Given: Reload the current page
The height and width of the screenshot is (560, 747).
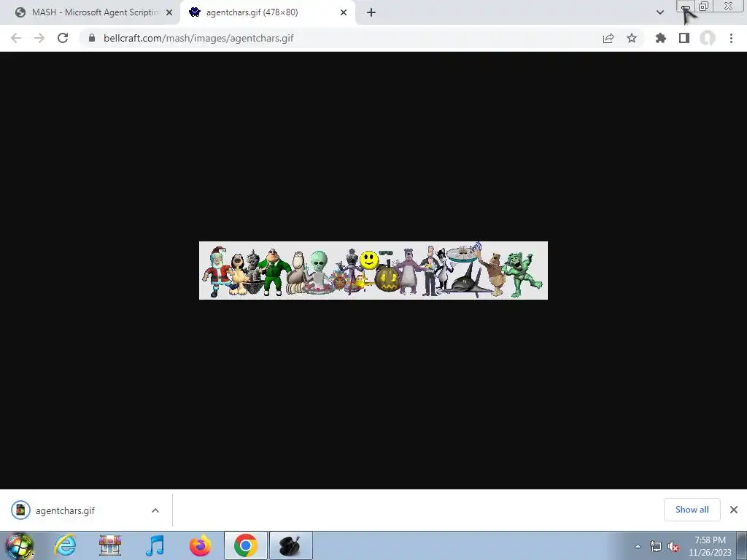Looking at the screenshot, I should [63, 38].
